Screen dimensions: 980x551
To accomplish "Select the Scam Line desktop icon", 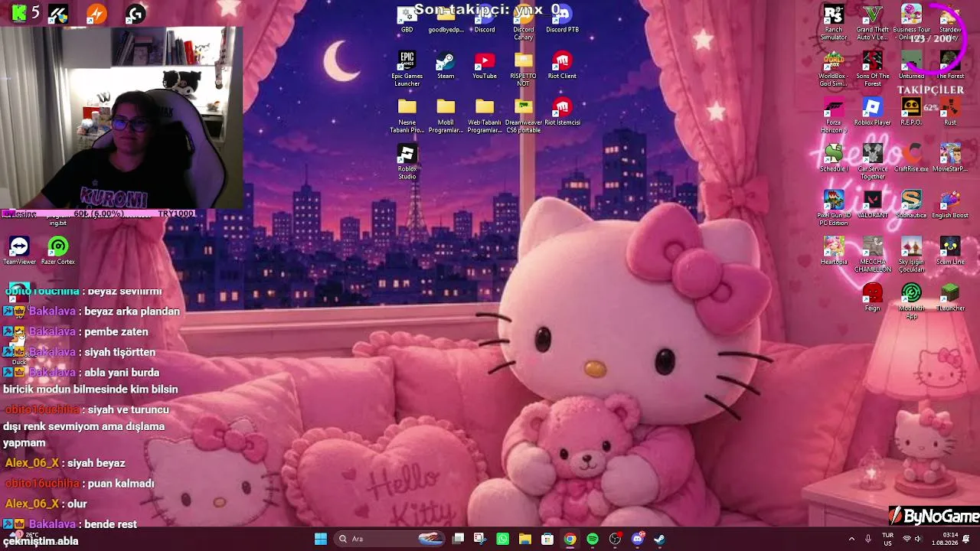I will tap(950, 251).
